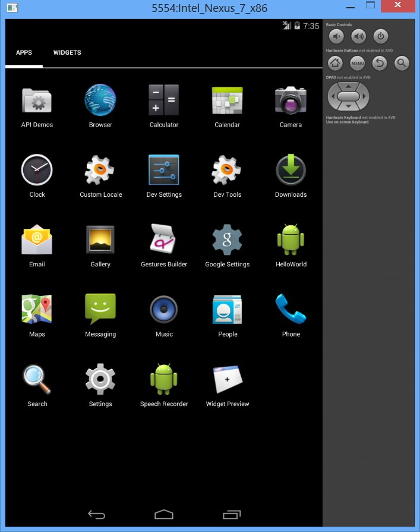The height and width of the screenshot is (532, 420).
Task: Tap the recent apps navigation button
Action: point(232,514)
